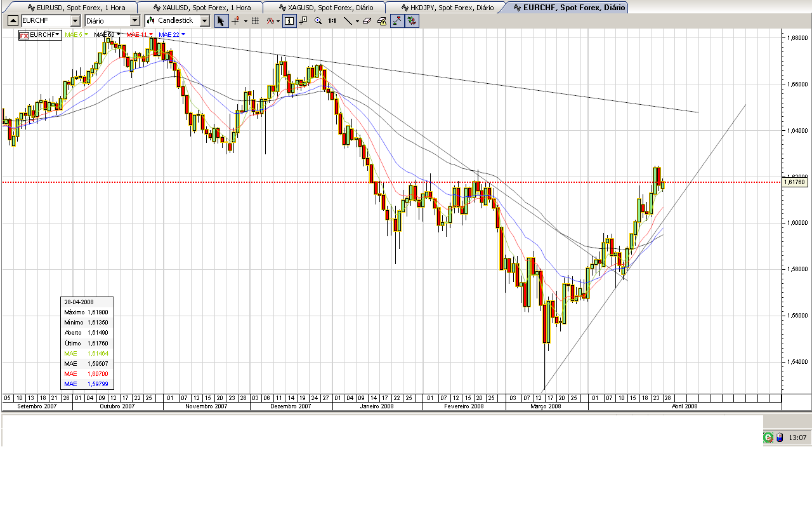
Task: Click the Máximo 1,61900 row
Action: click(x=86, y=312)
